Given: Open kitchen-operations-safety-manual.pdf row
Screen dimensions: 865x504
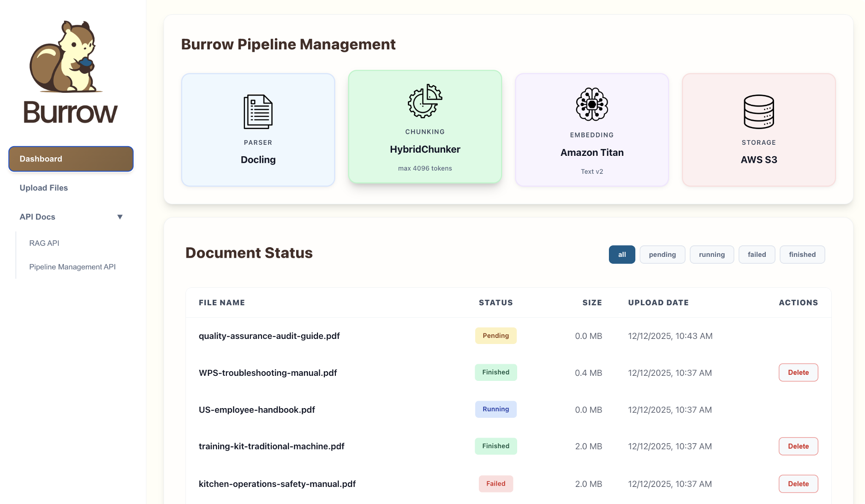Looking at the screenshot, I should click(277, 484).
